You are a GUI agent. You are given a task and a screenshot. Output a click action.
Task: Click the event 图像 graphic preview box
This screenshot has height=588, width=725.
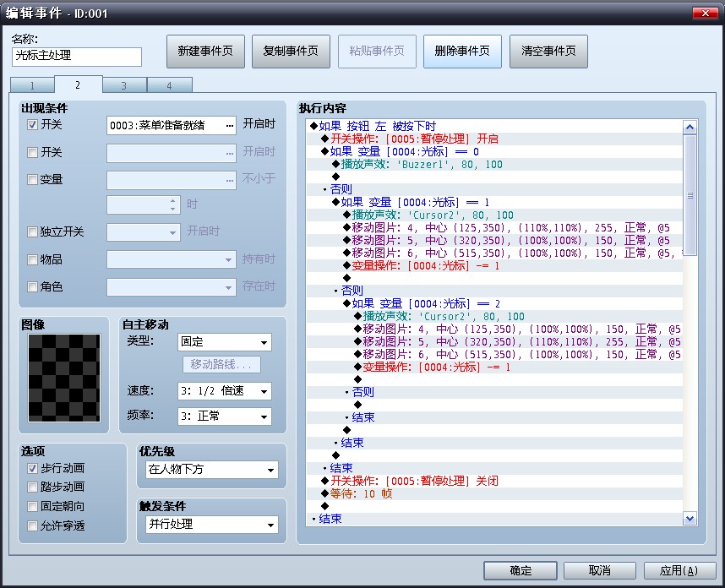tap(64, 378)
